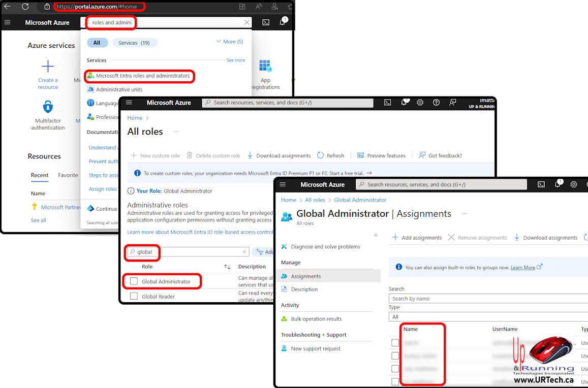This screenshot has height=388, width=588.
Task: Click Refresh icon in All roles toolbar
Action: pyautogui.click(x=321, y=155)
